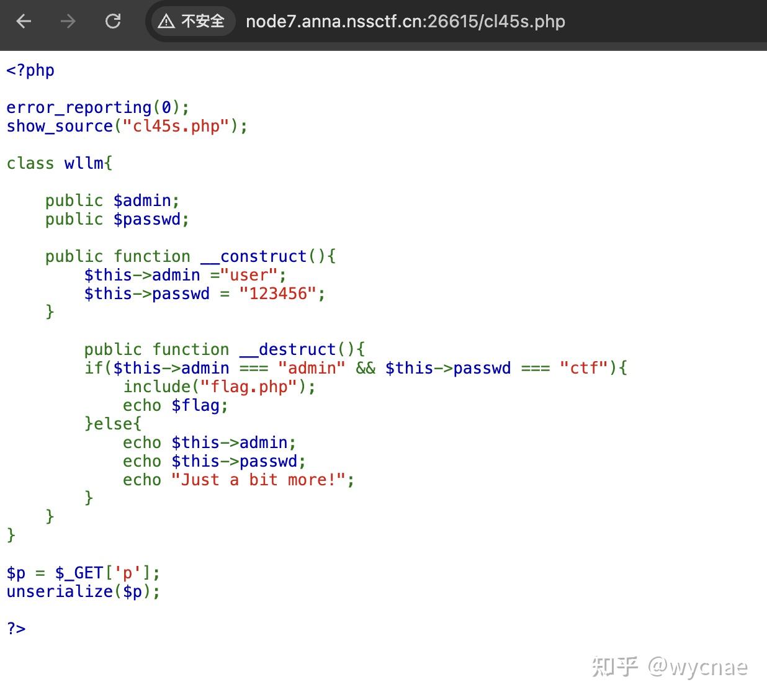Click the include("flag.php"); line
This screenshot has height=700, width=767.
[220, 387]
